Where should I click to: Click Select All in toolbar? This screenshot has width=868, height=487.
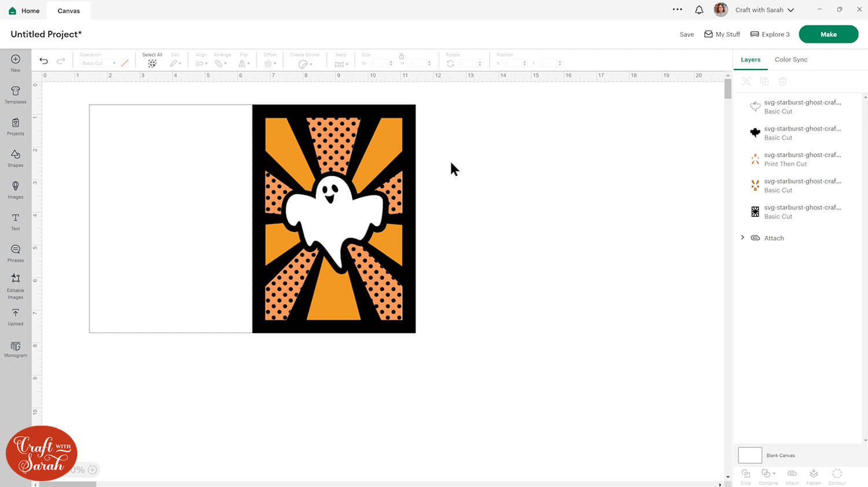152,61
